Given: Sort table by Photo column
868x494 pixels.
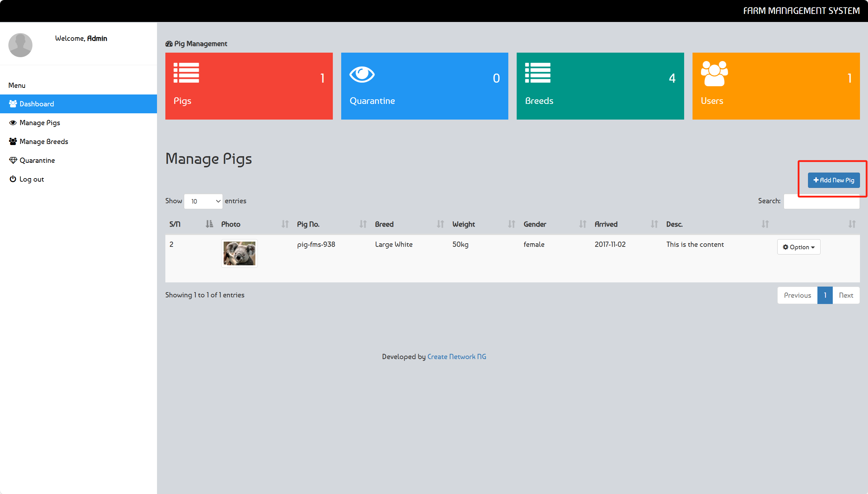Looking at the screenshot, I should click(x=255, y=224).
